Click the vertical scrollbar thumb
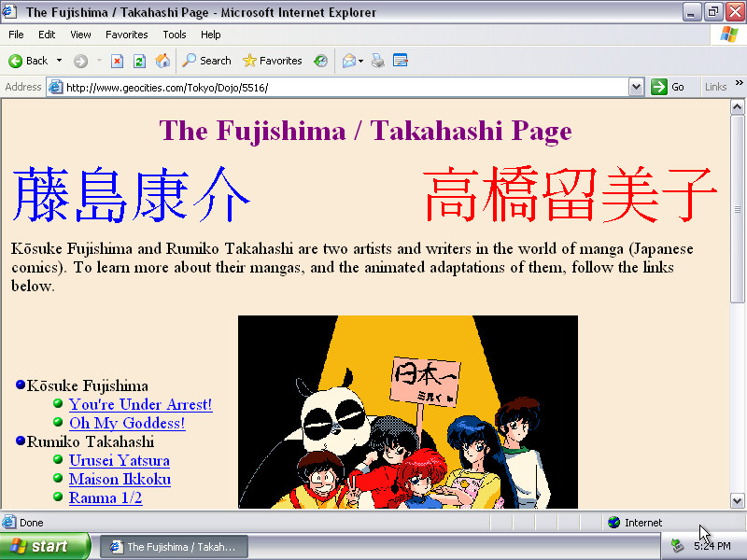This screenshot has height=560, width=747. [x=737, y=208]
